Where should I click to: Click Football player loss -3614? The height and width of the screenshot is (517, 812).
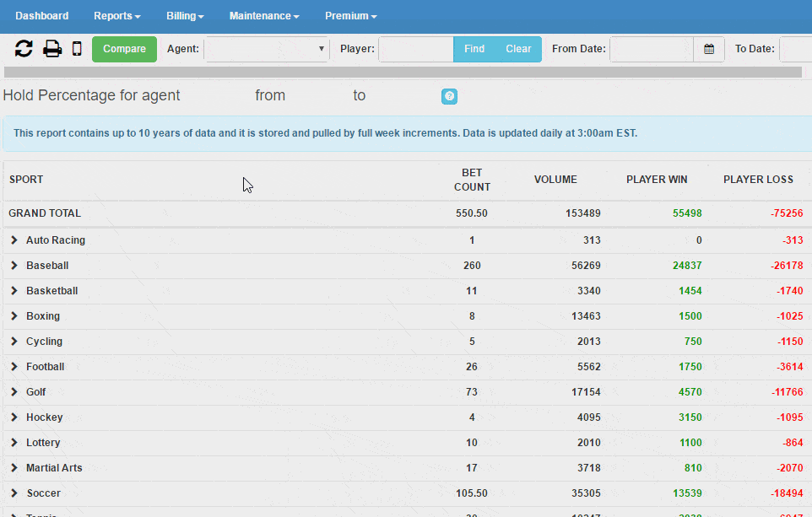[790, 366]
